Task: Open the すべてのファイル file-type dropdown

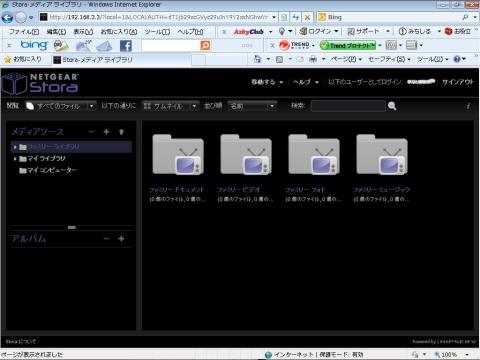Action: coord(61,106)
